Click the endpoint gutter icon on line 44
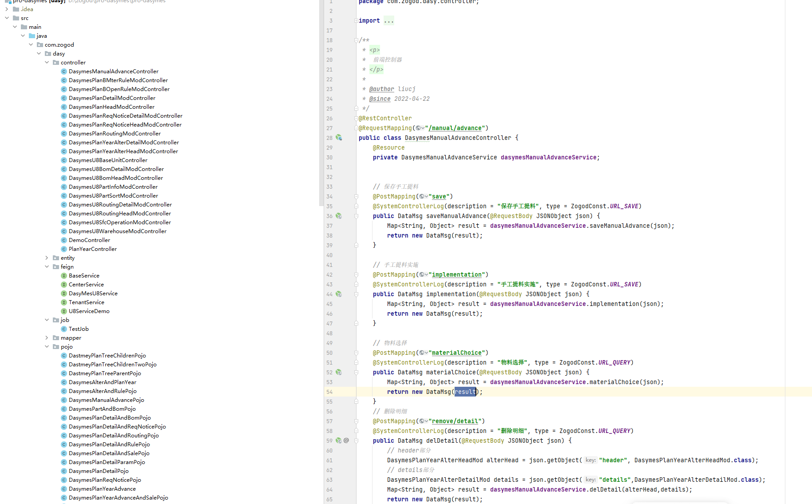The image size is (812, 504). click(339, 294)
